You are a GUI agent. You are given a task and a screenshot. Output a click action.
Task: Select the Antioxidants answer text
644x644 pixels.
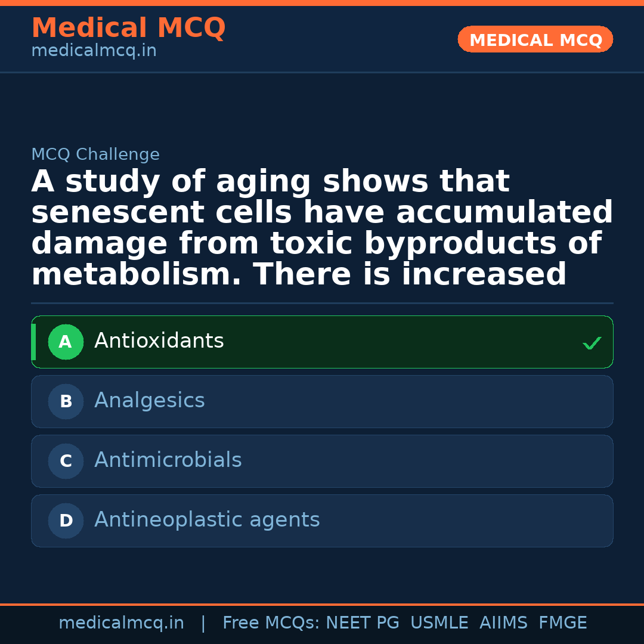click(x=159, y=341)
